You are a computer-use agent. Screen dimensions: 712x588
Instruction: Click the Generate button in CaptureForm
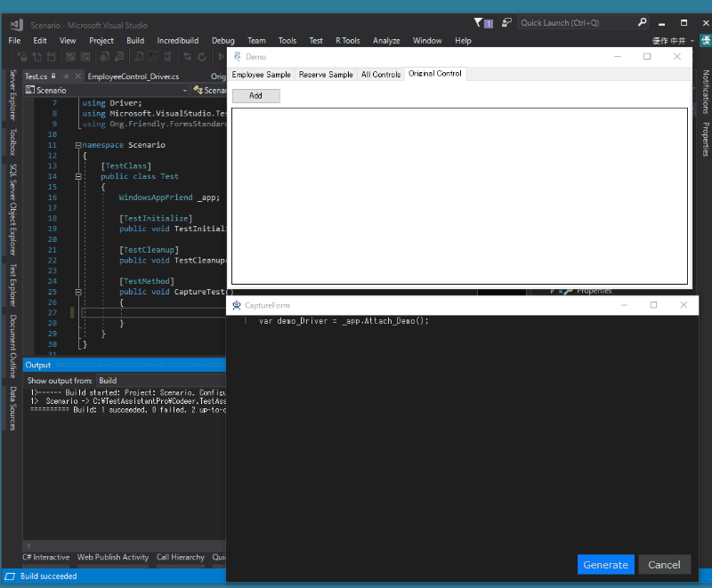[x=605, y=564]
